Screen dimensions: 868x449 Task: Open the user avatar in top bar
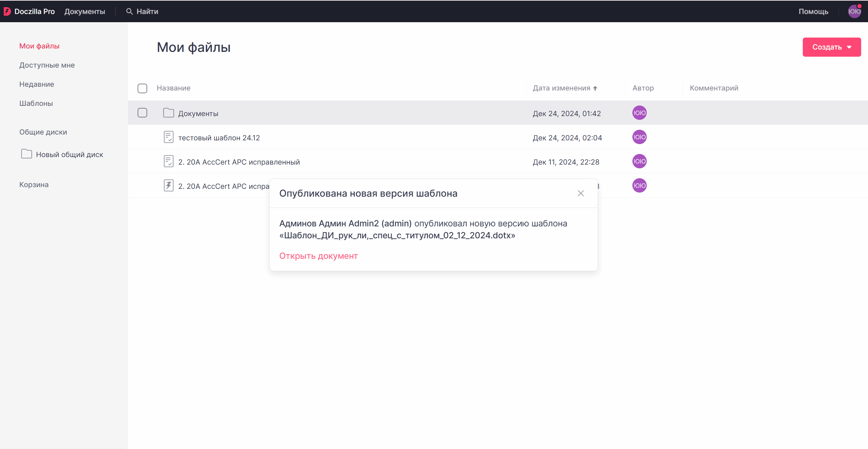[854, 12]
